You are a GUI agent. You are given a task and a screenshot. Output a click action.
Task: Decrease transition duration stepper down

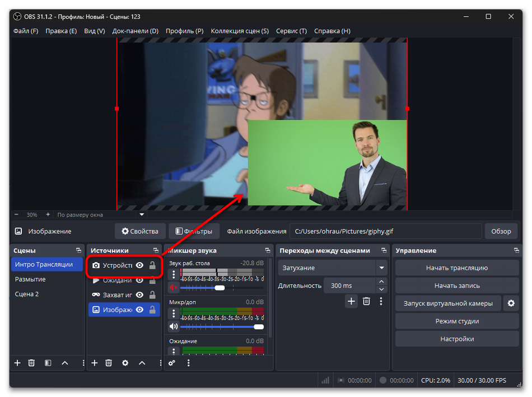point(381,289)
